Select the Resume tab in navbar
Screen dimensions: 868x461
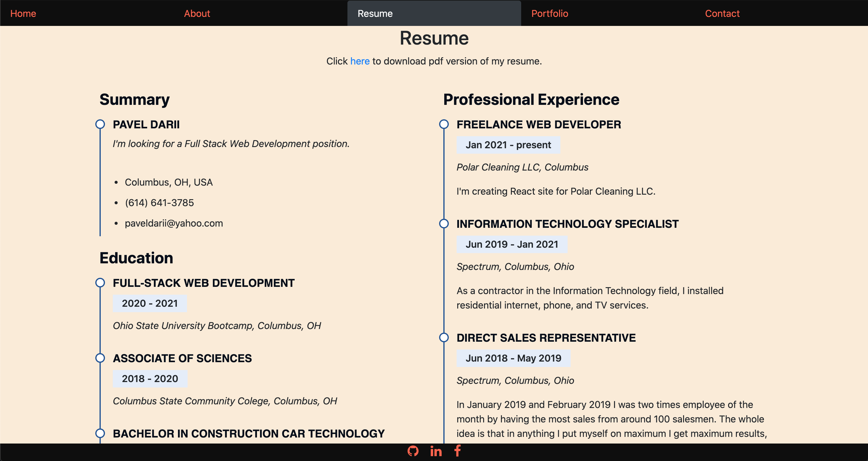375,14
